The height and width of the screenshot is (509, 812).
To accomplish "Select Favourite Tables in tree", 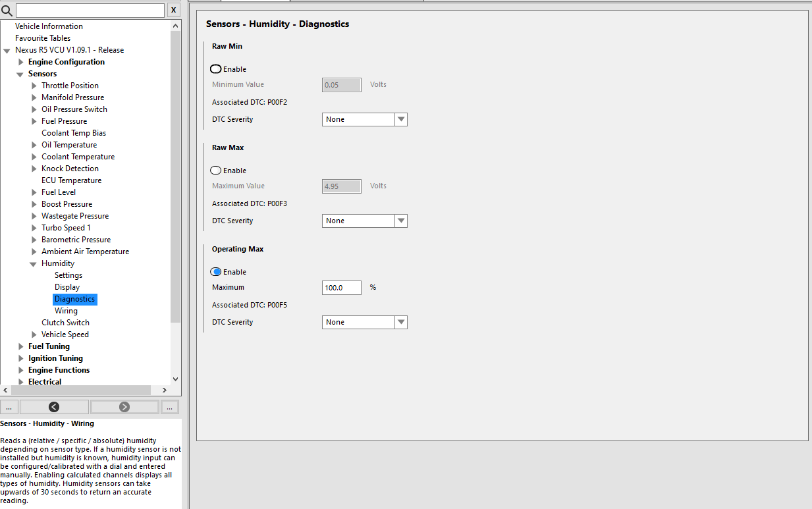I will point(43,38).
